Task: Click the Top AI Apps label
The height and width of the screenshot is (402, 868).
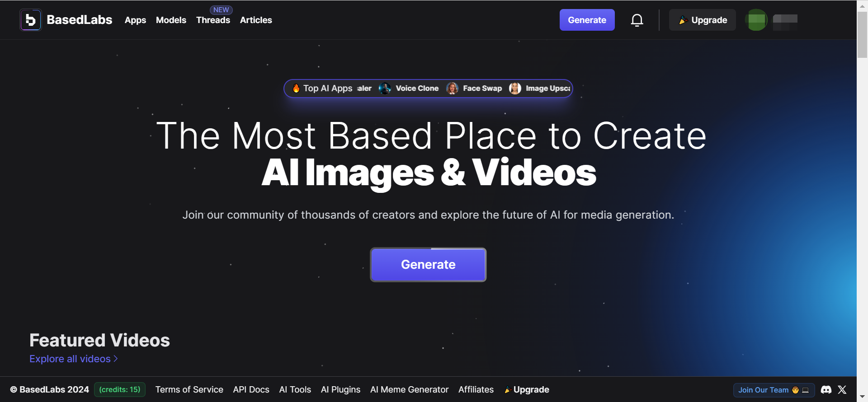Action: tap(328, 89)
